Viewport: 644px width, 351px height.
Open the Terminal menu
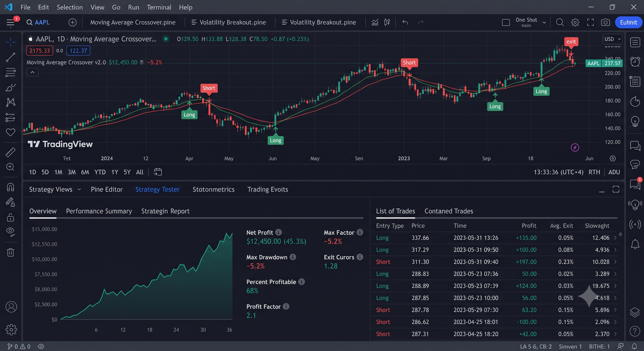point(159,7)
